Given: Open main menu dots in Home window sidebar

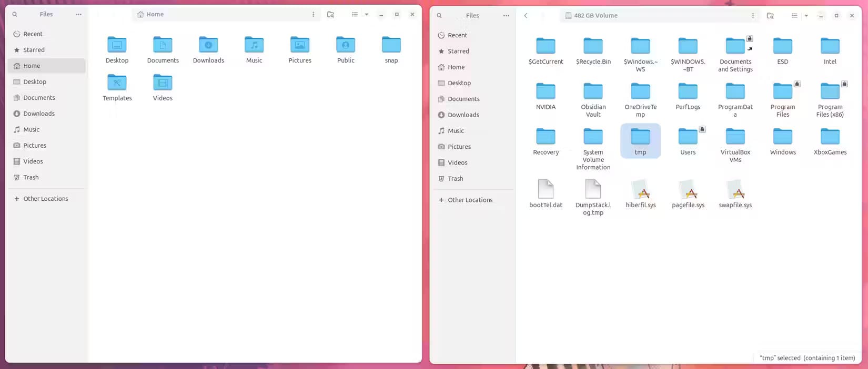Looking at the screenshot, I should click(x=78, y=14).
